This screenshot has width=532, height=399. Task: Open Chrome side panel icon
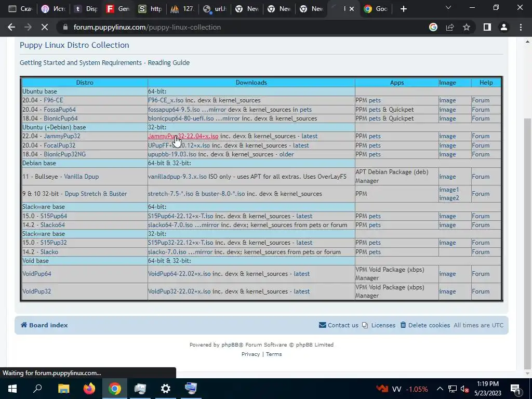(487, 27)
